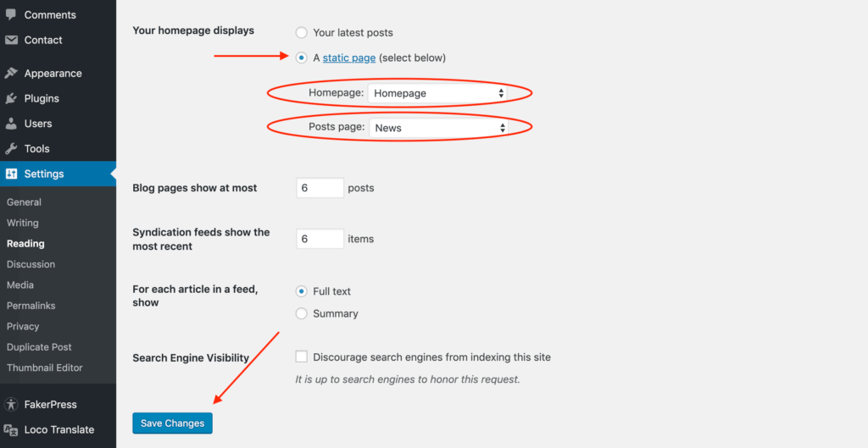Click the Contact envelope icon
The width and height of the screenshot is (868, 448).
11,40
